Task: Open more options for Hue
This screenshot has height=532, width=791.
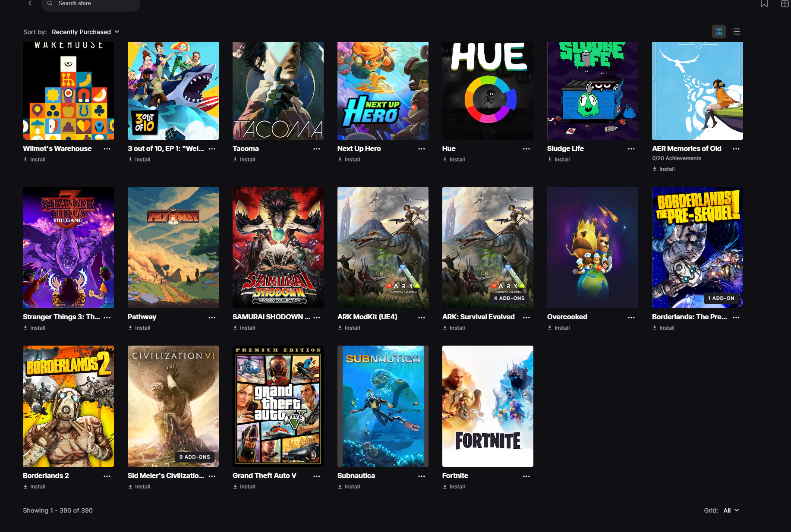Action: (x=526, y=149)
